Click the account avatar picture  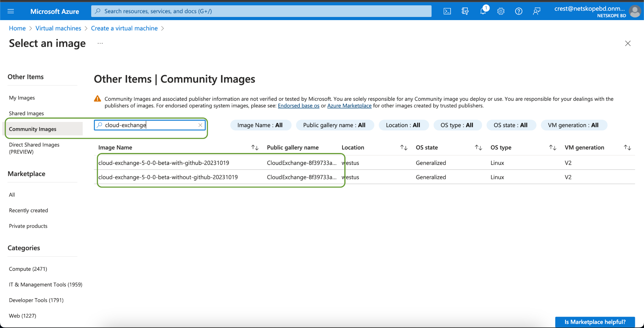click(x=635, y=11)
